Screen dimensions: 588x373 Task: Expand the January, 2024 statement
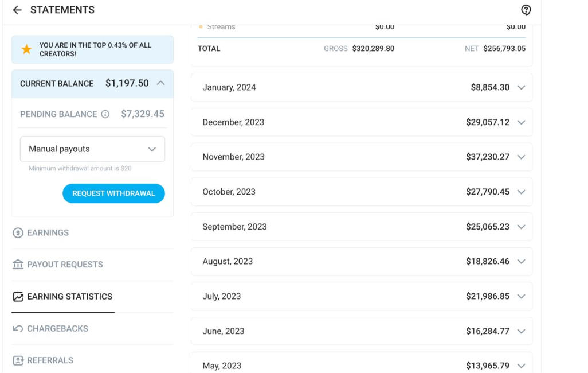click(x=362, y=88)
